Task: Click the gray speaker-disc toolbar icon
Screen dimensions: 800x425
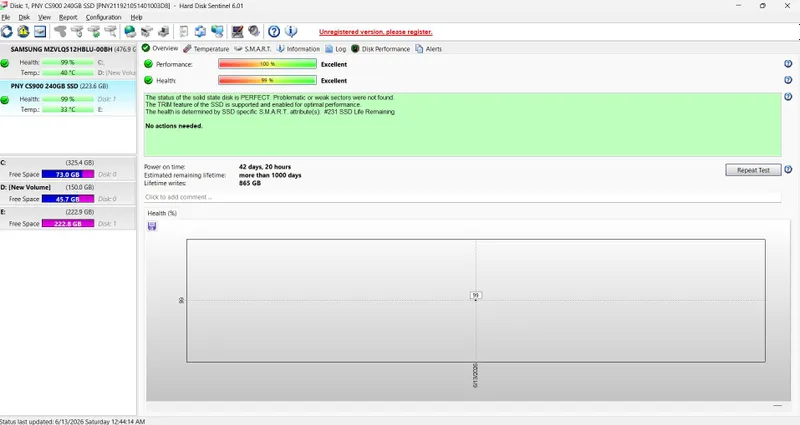Action: [254, 32]
